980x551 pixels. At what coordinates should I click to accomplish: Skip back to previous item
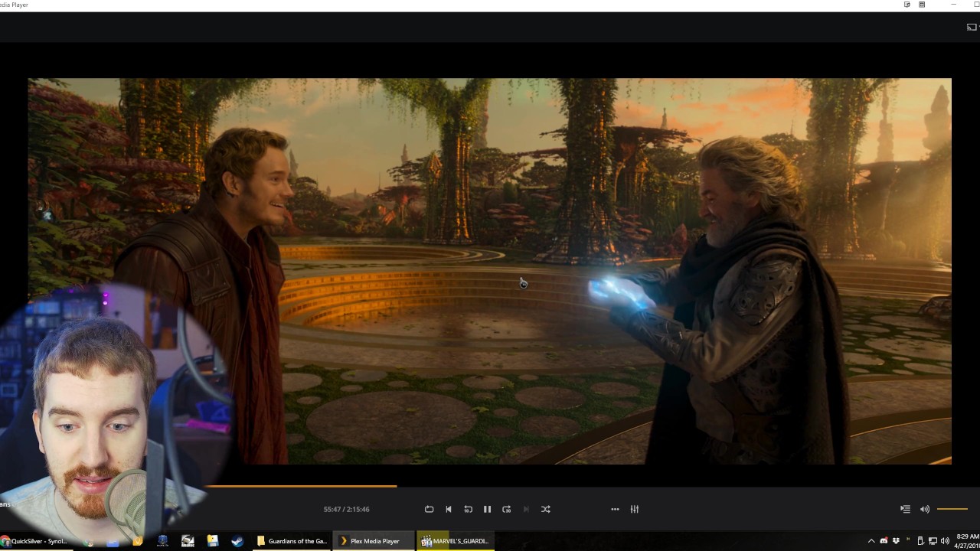(x=449, y=509)
